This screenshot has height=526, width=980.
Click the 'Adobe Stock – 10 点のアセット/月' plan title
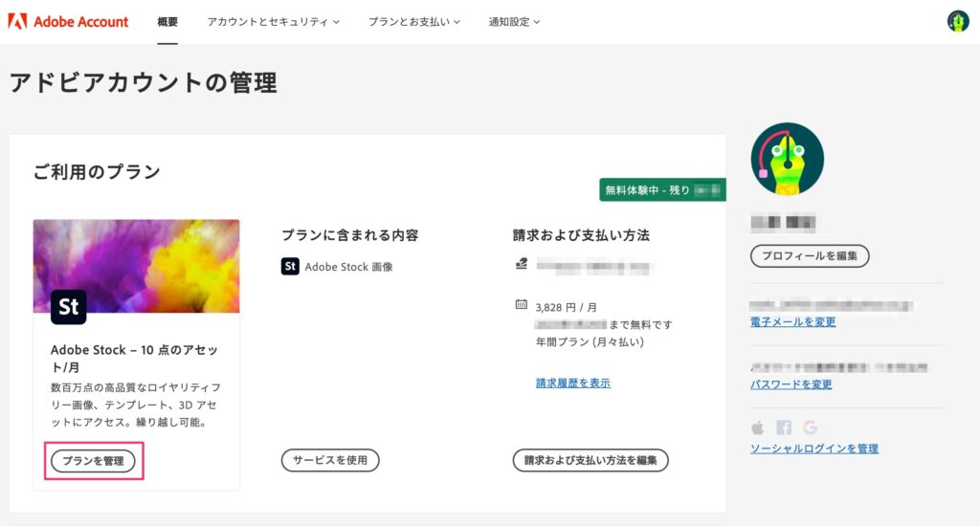[x=134, y=359]
